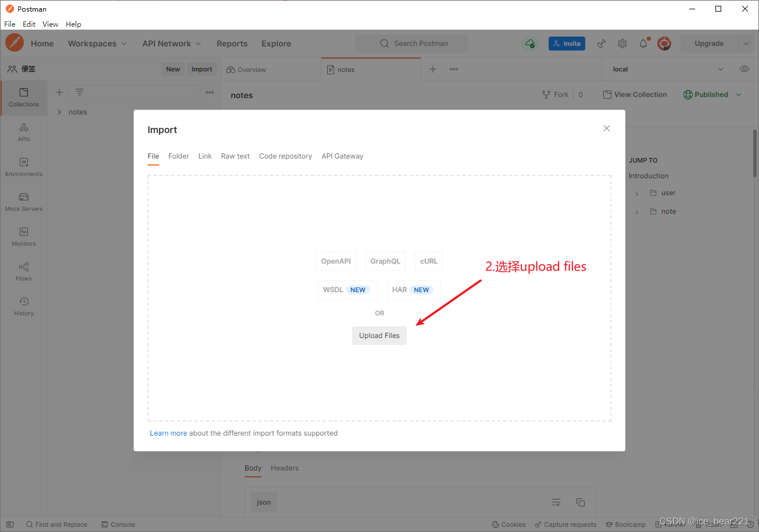Switch to the Raw text import tab
Screen dimensions: 759x532
pyautogui.click(x=235, y=156)
